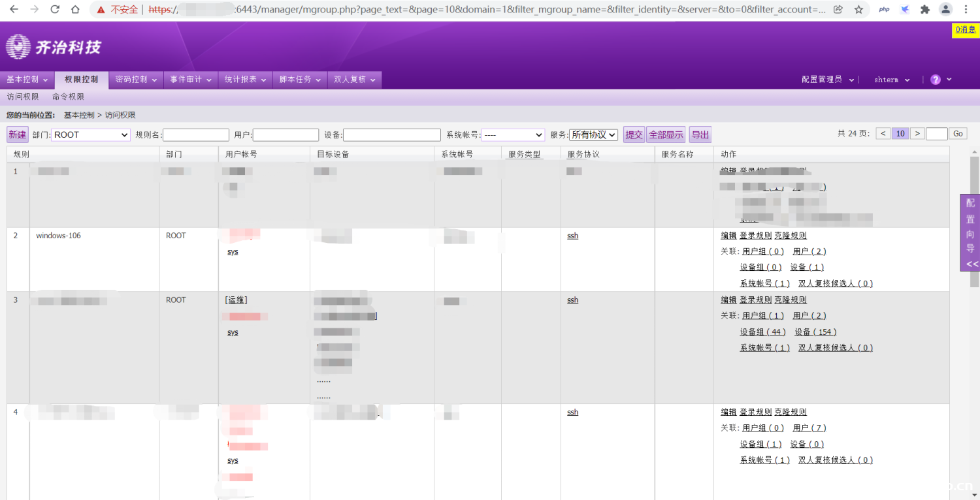This screenshot has height=500, width=980.
Task: Click the 规则名 text input field
Action: click(x=196, y=135)
